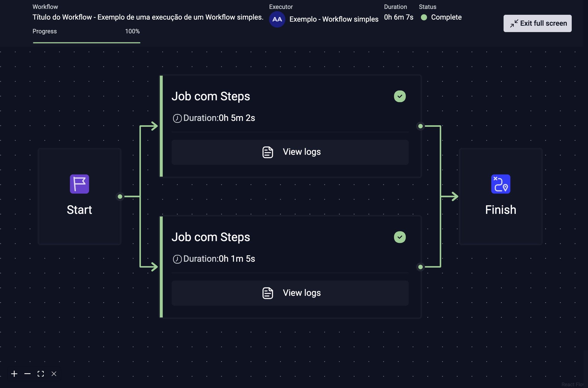Click the zoom out minus control
The height and width of the screenshot is (388, 588).
click(x=27, y=374)
